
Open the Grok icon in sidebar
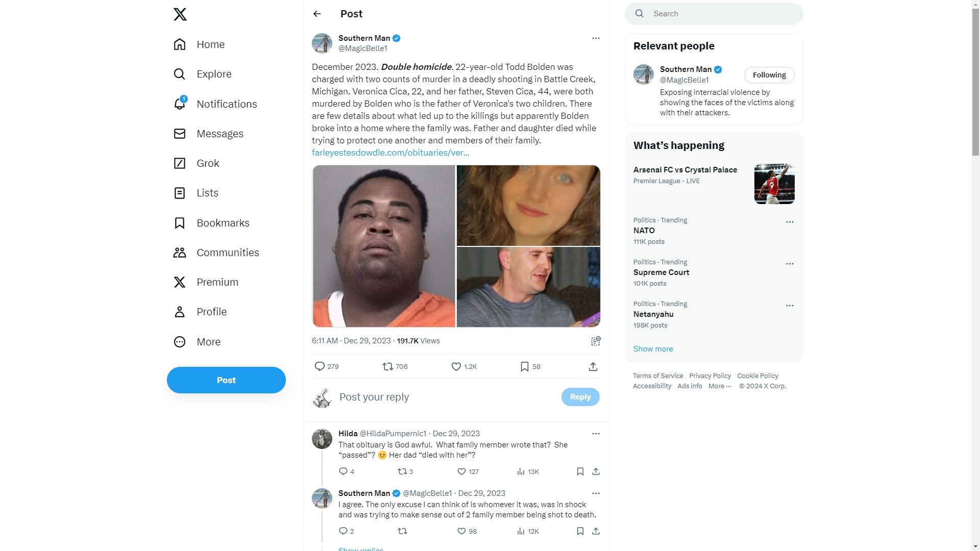coord(180,163)
